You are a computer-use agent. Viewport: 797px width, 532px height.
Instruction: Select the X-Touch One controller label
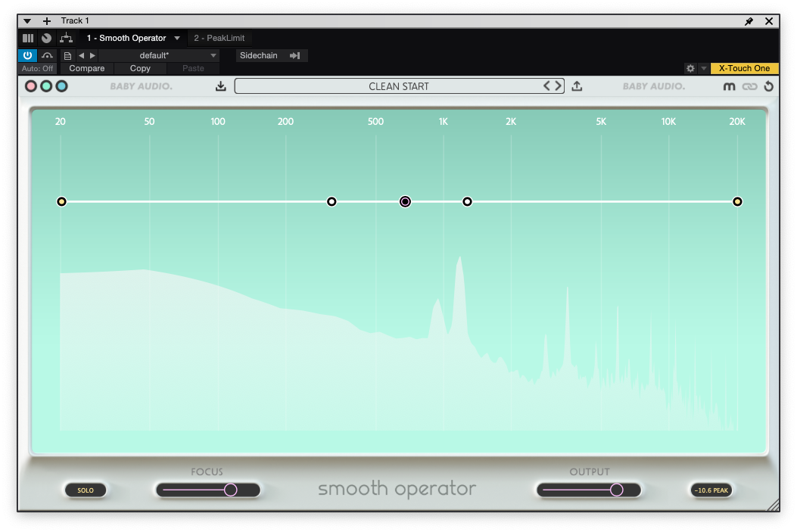pyautogui.click(x=744, y=69)
